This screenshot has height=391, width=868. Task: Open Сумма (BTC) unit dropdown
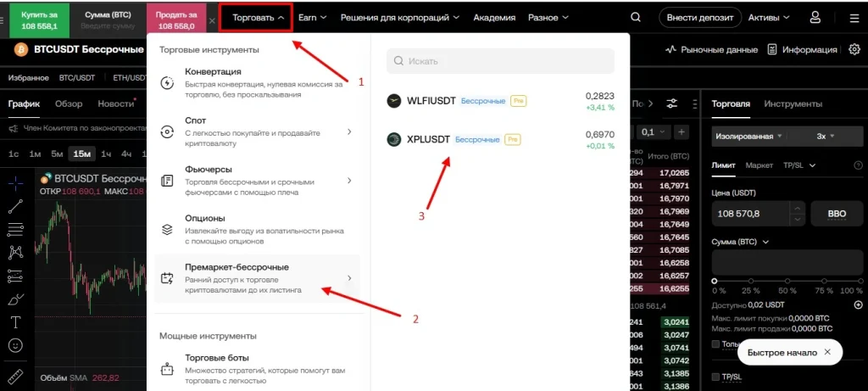[x=740, y=242]
